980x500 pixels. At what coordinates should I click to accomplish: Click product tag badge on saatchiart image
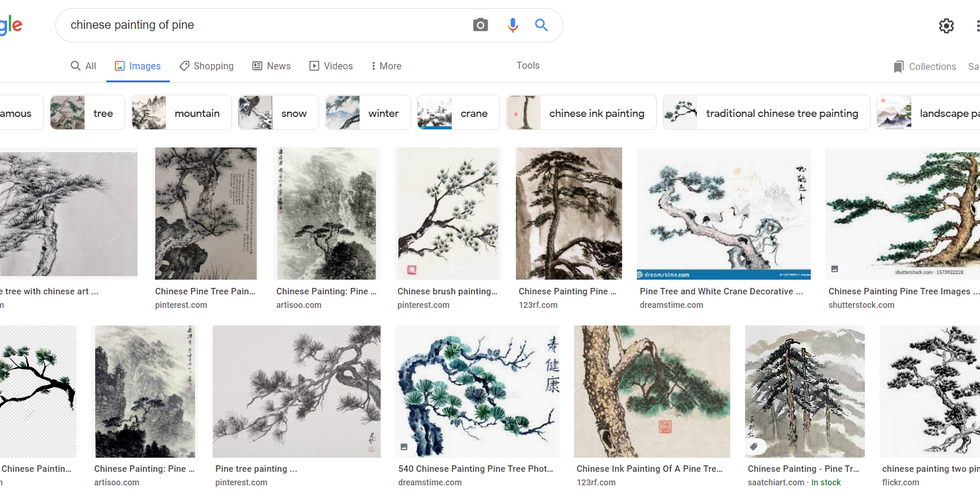tap(754, 446)
